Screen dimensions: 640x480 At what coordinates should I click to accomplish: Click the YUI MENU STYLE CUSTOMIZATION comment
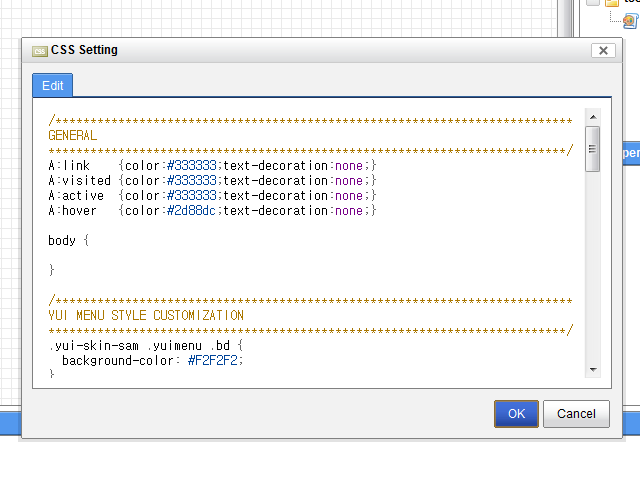pos(146,315)
